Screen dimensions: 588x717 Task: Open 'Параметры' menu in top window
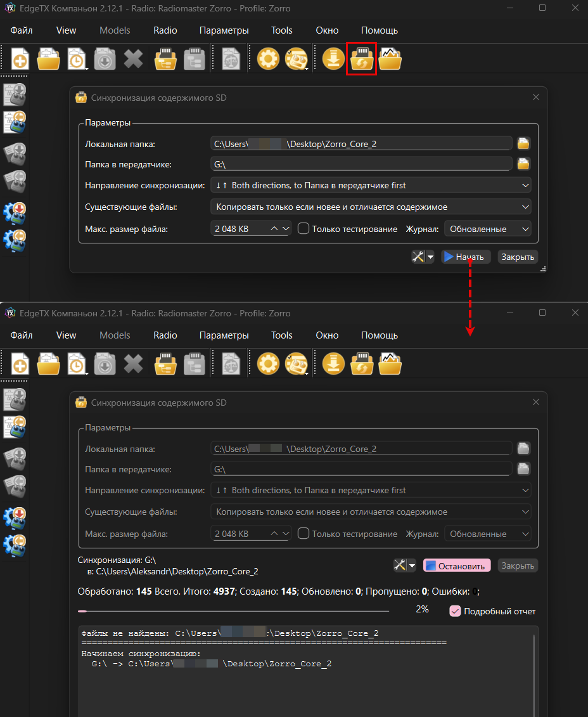[224, 30]
